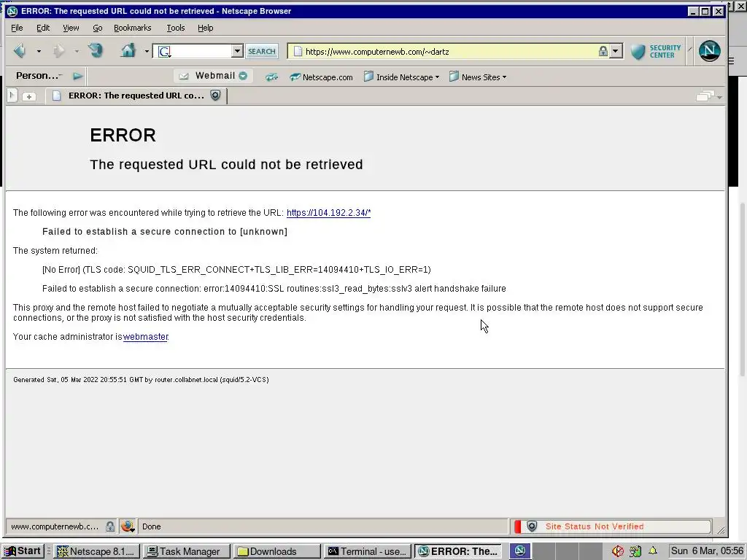747x560 pixels.
Task: Click the status bar rendering engine icon
Action: [x=127, y=526]
